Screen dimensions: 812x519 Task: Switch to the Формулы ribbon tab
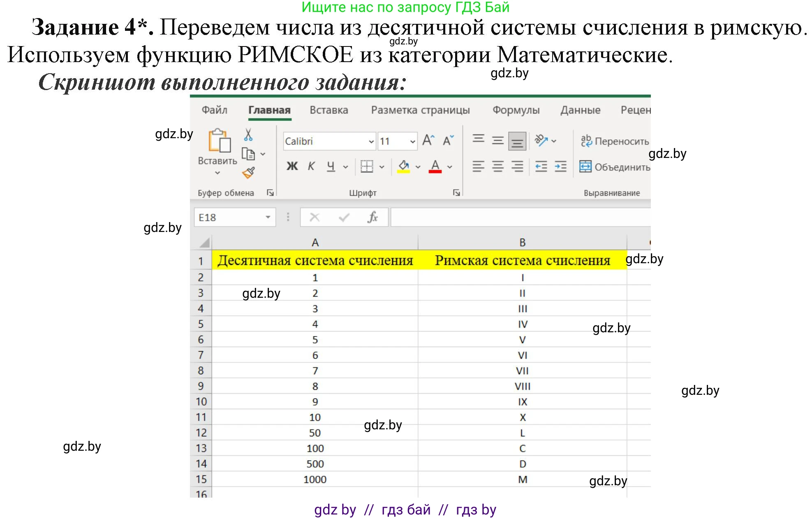[516, 110]
